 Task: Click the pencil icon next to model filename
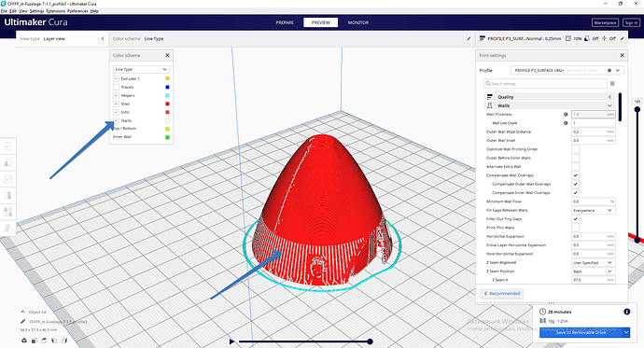tap(23, 322)
